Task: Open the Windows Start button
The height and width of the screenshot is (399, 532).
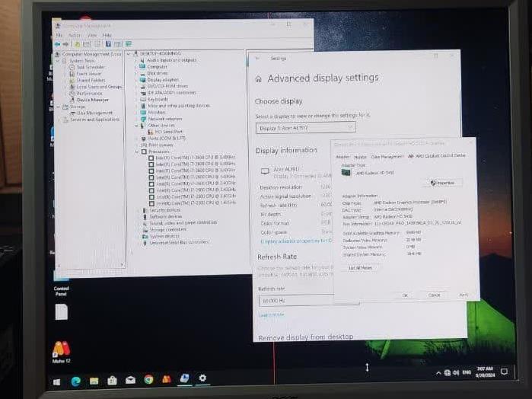Action: click(x=56, y=382)
